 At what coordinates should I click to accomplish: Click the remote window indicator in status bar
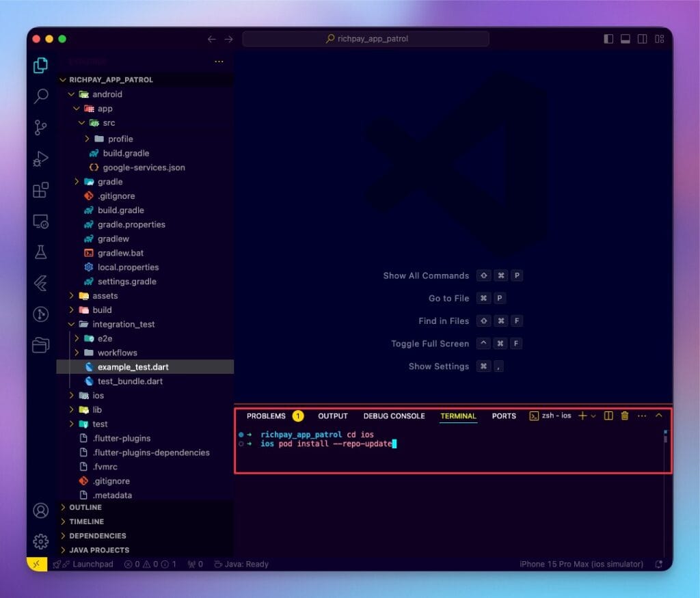(x=37, y=564)
